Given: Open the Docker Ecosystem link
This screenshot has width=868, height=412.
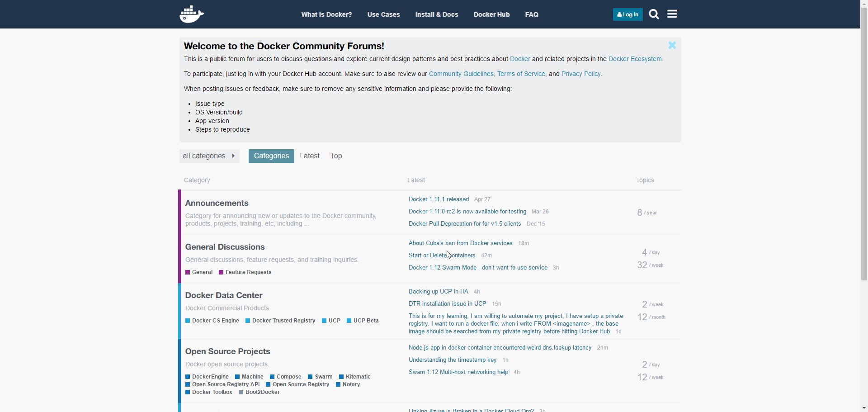Looking at the screenshot, I should (635, 59).
